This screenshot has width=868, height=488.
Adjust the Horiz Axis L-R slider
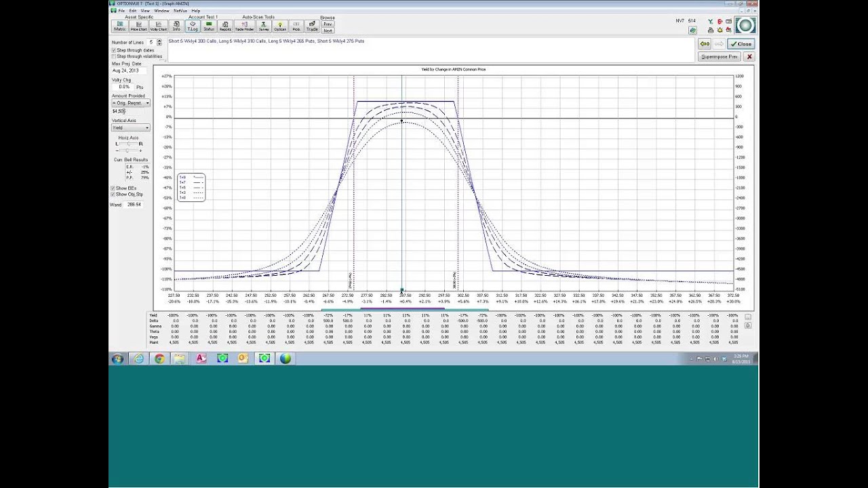pyautogui.click(x=128, y=144)
